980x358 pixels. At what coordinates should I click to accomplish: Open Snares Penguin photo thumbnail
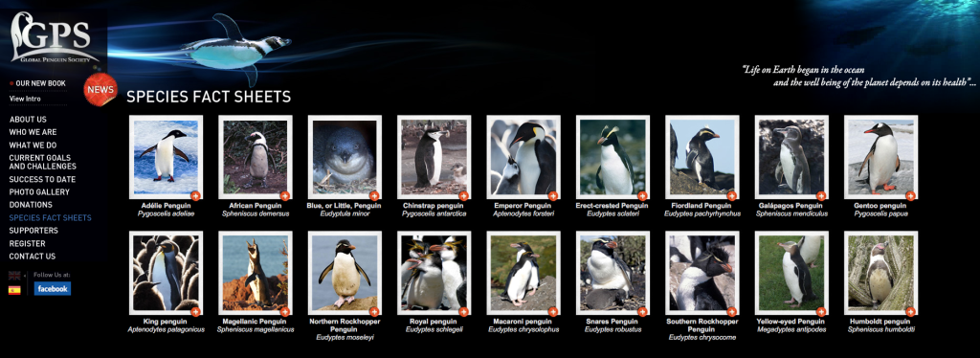point(612,273)
